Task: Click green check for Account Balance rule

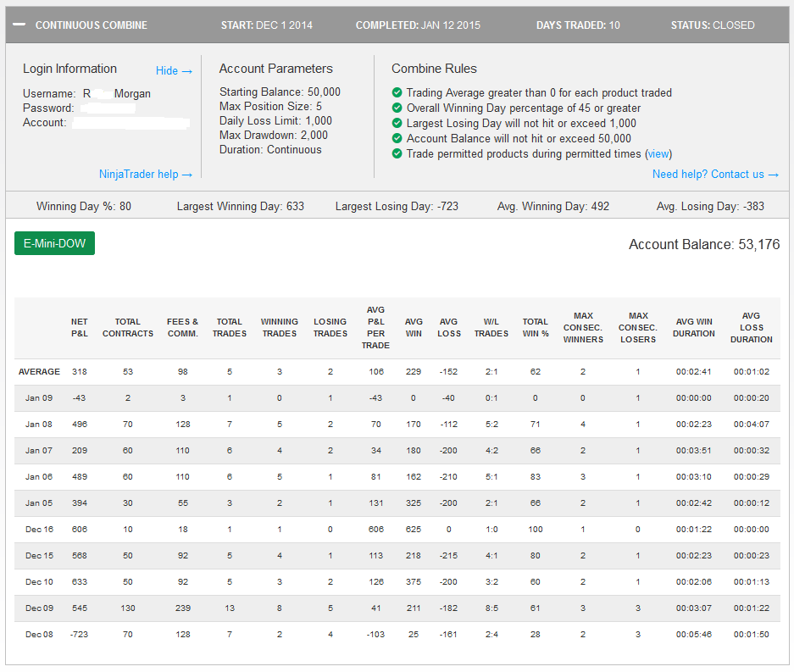Action: tap(397, 138)
